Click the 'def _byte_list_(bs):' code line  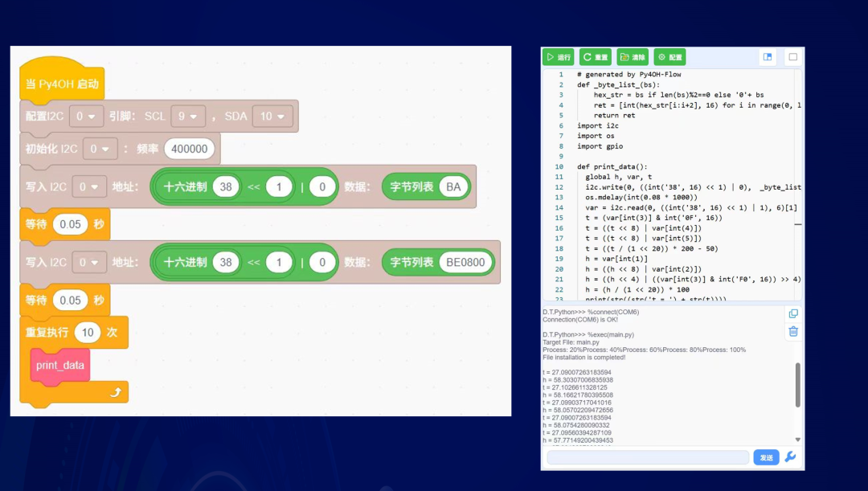(618, 84)
